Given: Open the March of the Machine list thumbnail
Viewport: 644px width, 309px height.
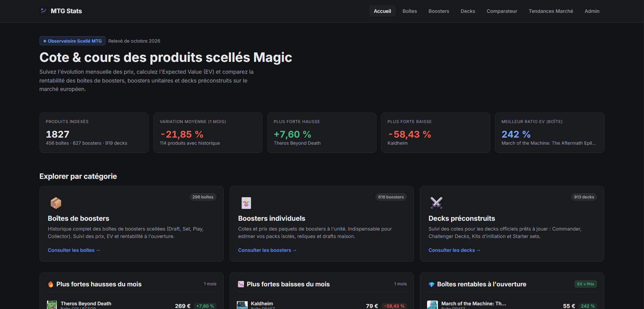Looking at the screenshot, I should click(x=432, y=305).
